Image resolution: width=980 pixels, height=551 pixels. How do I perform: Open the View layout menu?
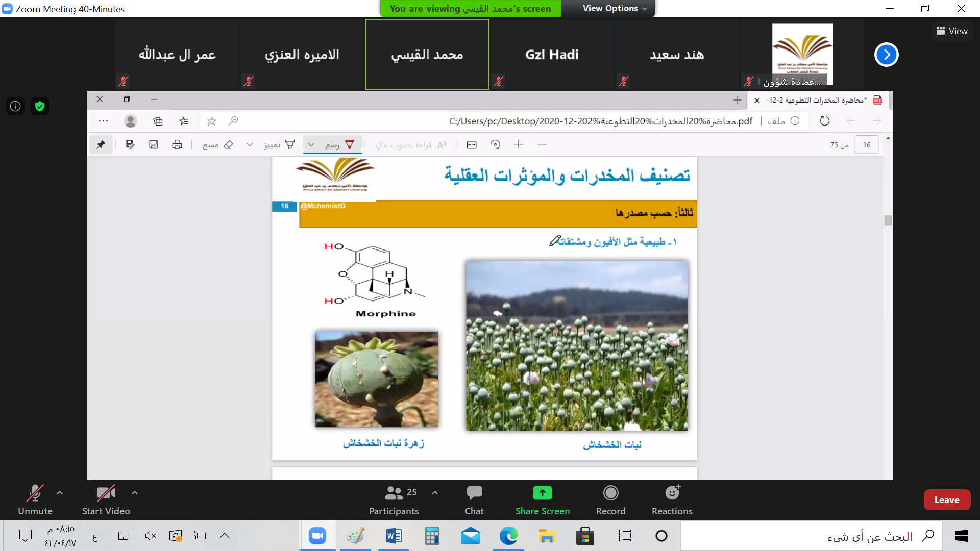click(x=952, y=31)
